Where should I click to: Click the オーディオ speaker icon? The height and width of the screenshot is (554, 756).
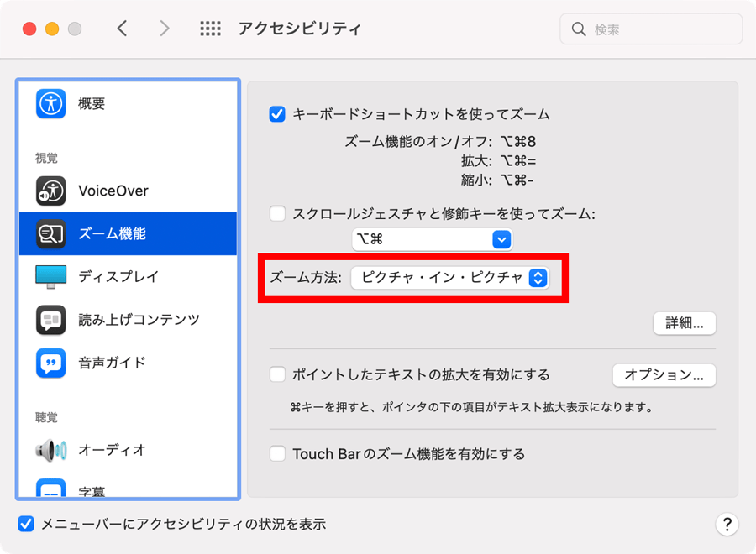[50, 450]
